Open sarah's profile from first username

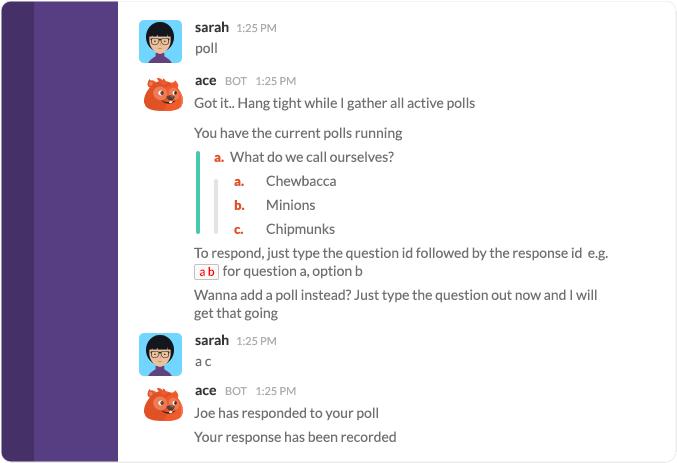tap(212, 27)
